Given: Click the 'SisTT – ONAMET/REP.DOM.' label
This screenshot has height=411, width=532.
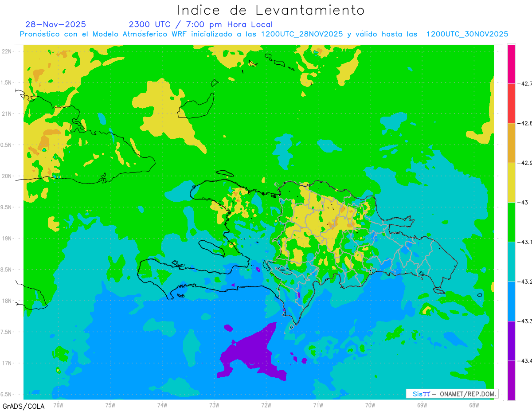Looking at the screenshot, I should tap(452, 394).
